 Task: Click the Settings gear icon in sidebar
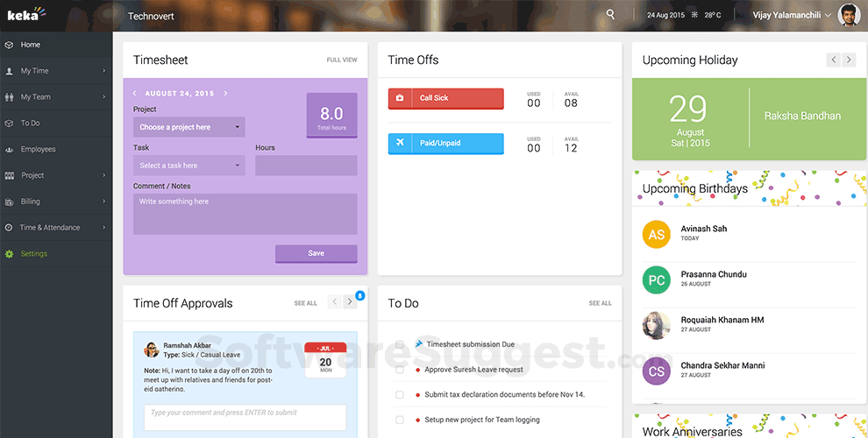coord(9,254)
